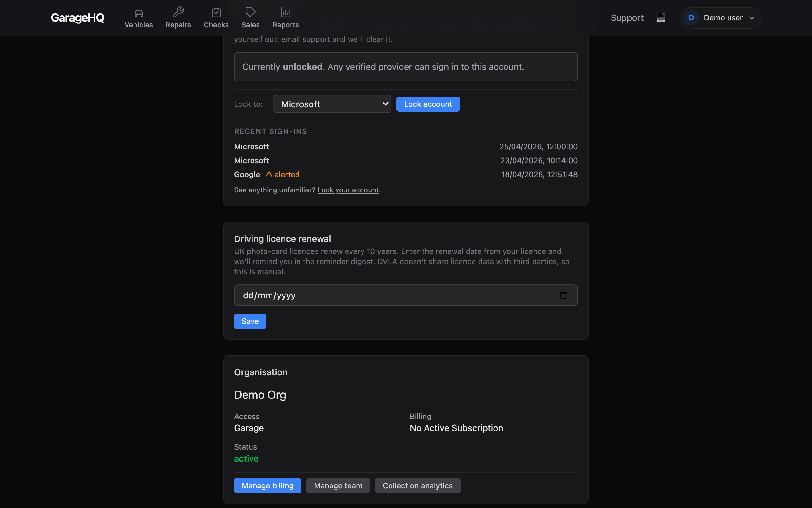The width and height of the screenshot is (812, 508).
Task: Click the Lock account button
Action: click(x=428, y=104)
